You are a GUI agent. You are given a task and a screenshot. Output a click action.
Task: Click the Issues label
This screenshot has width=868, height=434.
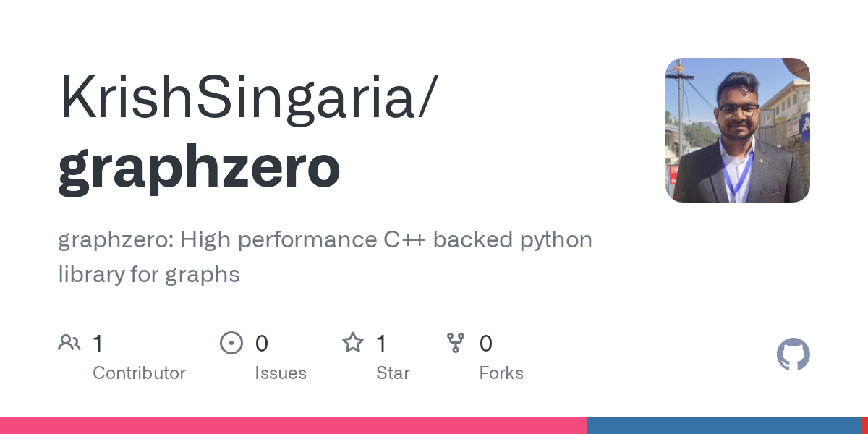click(281, 373)
